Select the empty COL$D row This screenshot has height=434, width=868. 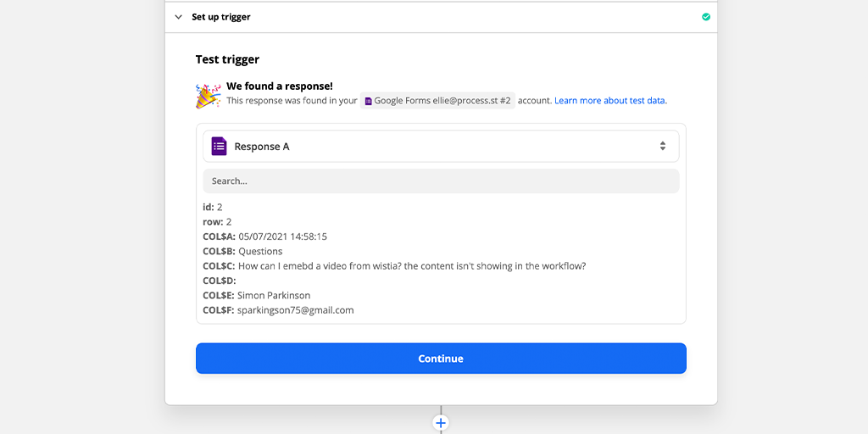tap(220, 281)
